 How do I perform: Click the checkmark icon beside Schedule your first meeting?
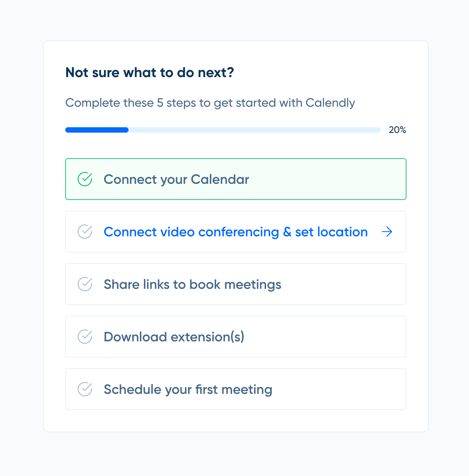click(85, 389)
